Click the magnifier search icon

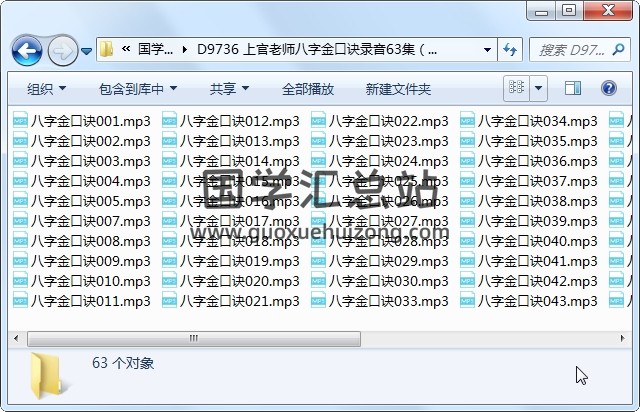coord(618,50)
